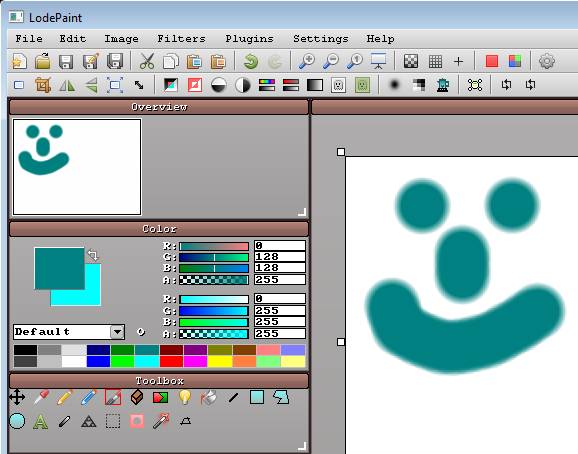Click the teal foreground color square
The image size is (578, 454).
click(x=59, y=268)
